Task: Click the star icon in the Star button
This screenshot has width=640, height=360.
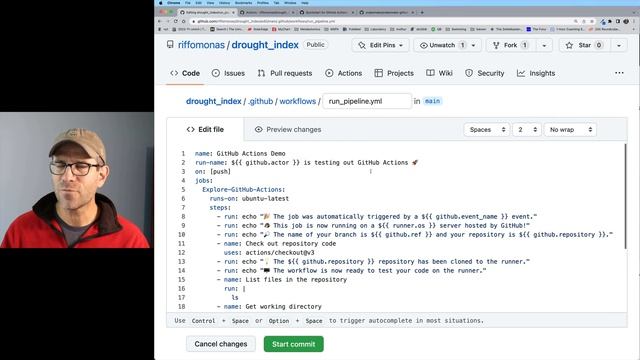Action: [x=569, y=45]
